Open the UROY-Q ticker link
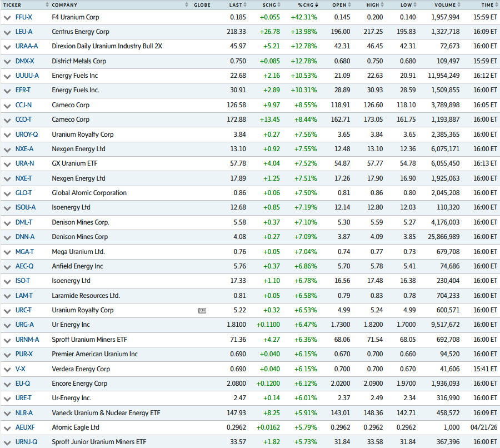 (x=27, y=135)
